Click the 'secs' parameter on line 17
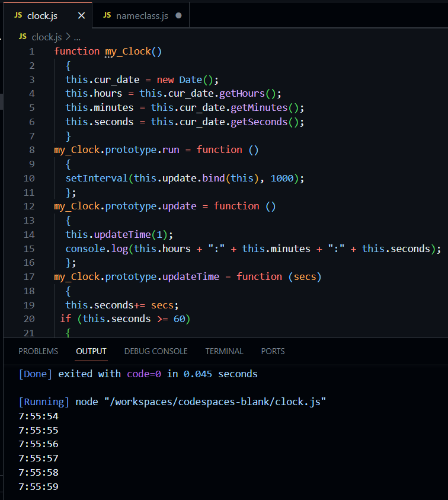 305,277
